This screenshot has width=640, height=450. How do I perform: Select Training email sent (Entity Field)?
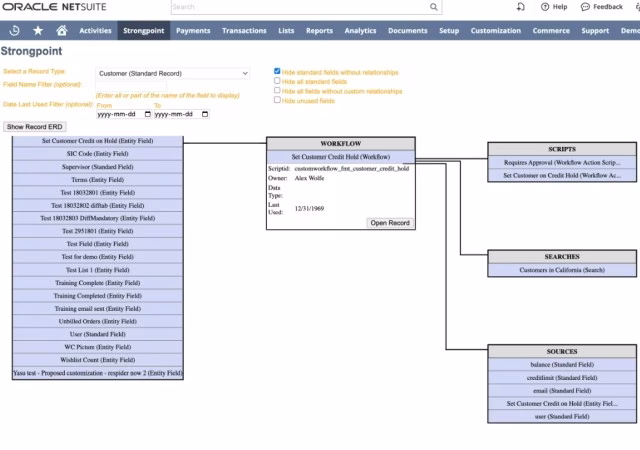[98, 309]
